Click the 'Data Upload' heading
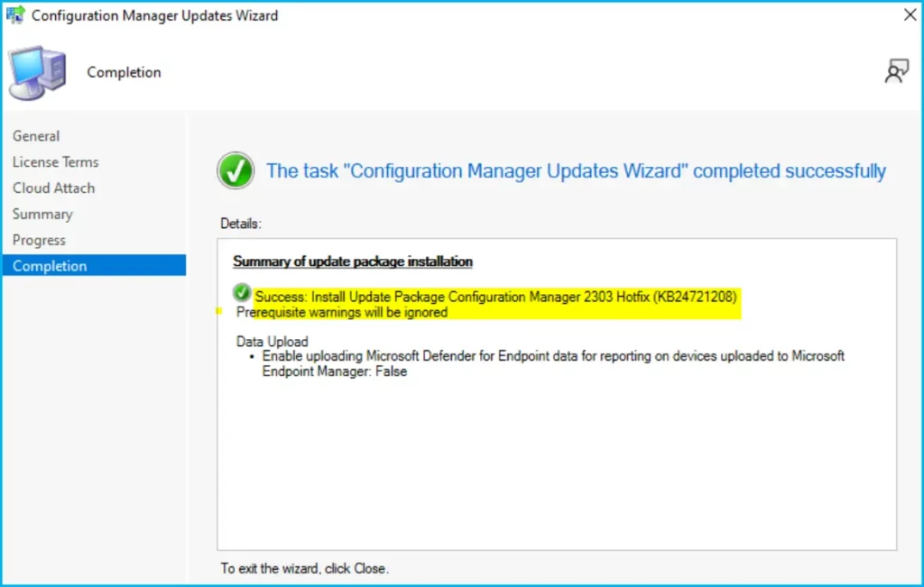The width and height of the screenshot is (924, 587). [273, 342]
